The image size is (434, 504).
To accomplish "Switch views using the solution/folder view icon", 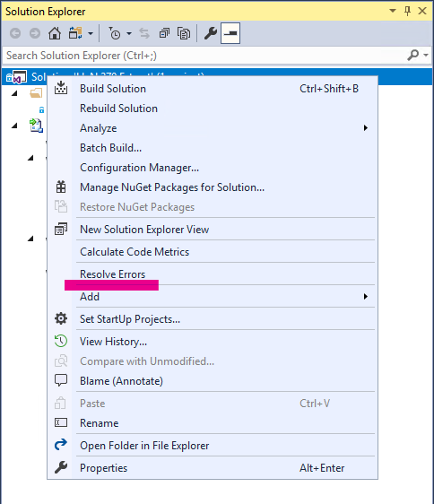I will (x=75, y=33).
